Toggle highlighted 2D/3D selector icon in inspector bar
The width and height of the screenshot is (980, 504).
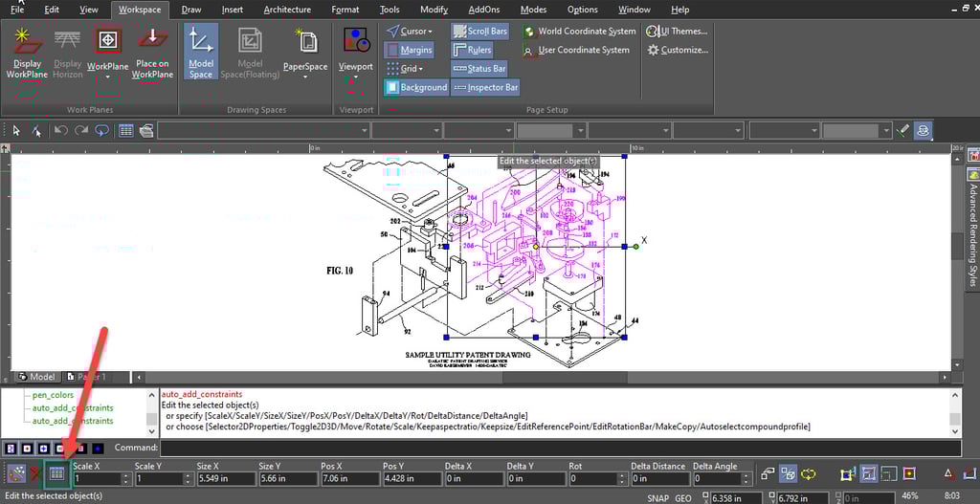click(x=788, y=474)
